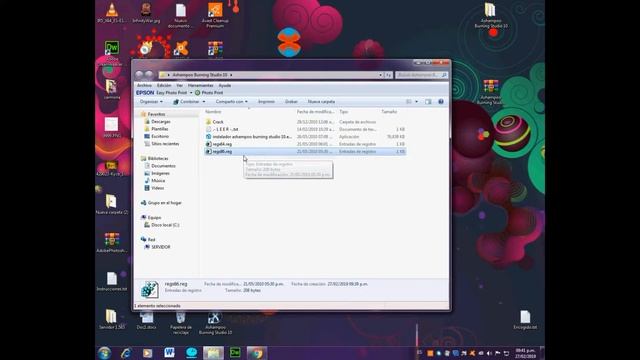
Task: Refresh the folder from address bar
Action: click(x=388, y=75)
